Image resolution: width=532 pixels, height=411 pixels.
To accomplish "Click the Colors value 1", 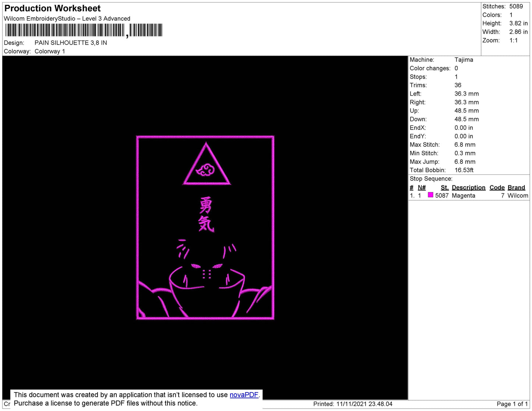I will [x=511, y=15].
